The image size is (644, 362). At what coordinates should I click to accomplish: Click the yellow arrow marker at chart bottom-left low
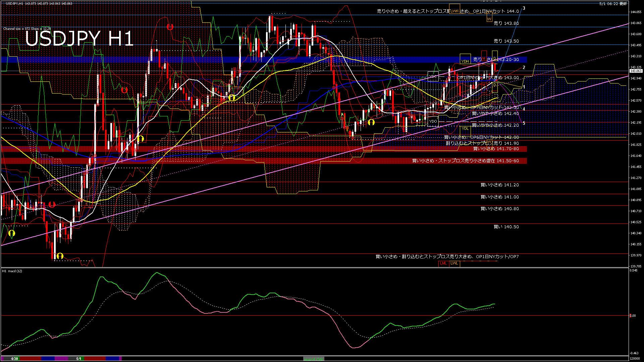(60, 256)
